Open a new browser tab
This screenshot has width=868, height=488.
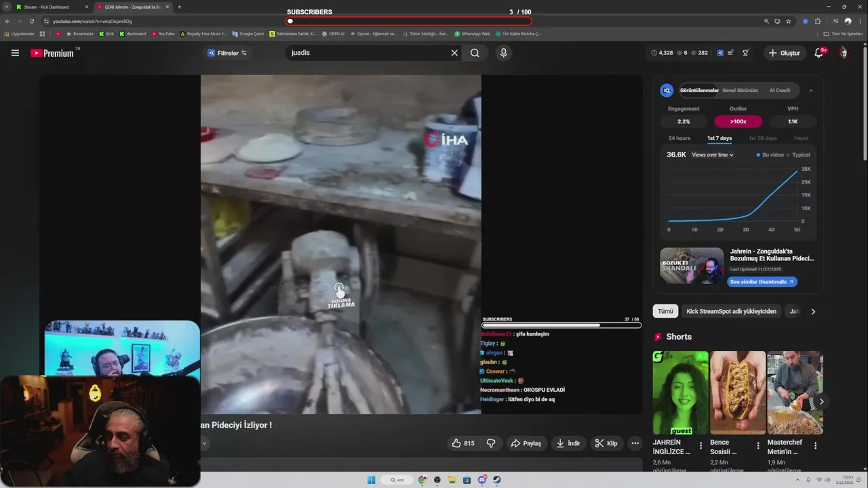179,7
